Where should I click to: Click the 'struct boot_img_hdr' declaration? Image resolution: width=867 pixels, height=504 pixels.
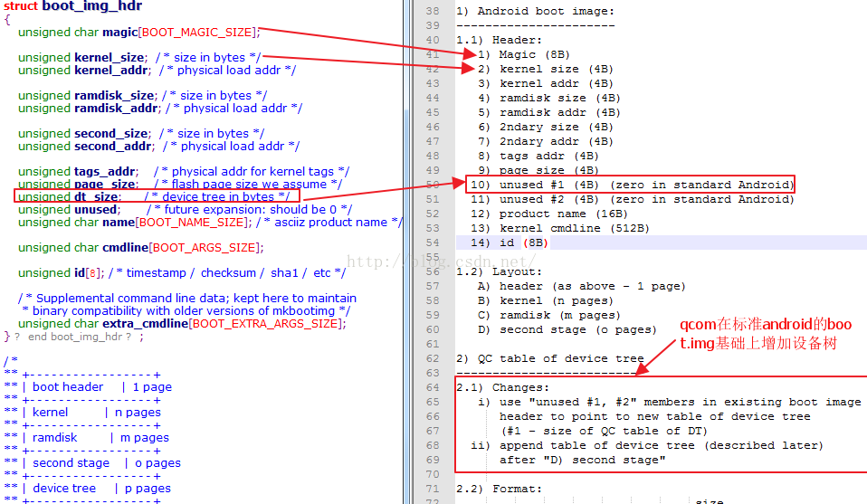tap(72, 6)
